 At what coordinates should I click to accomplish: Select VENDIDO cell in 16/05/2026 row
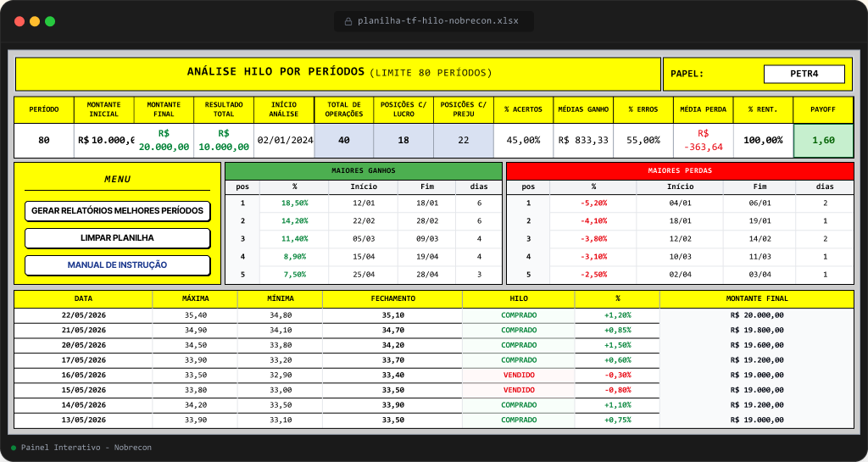(x=519, y=376)
